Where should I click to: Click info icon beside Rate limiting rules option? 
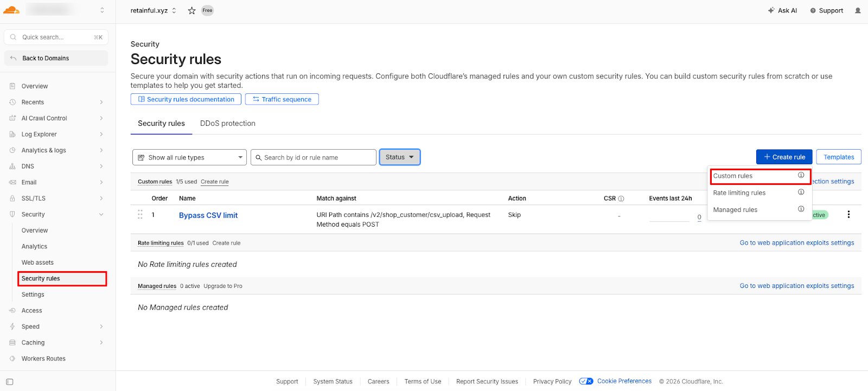coord(801,192)
